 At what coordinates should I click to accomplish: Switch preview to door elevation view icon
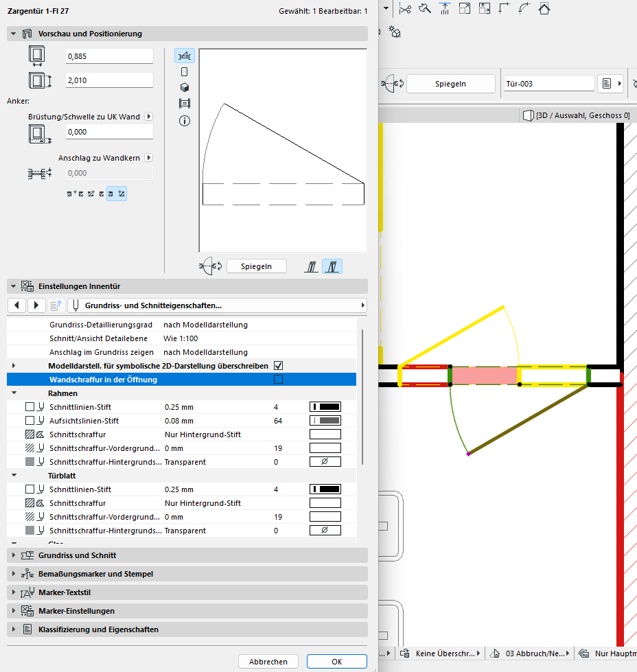click(185, 71)
